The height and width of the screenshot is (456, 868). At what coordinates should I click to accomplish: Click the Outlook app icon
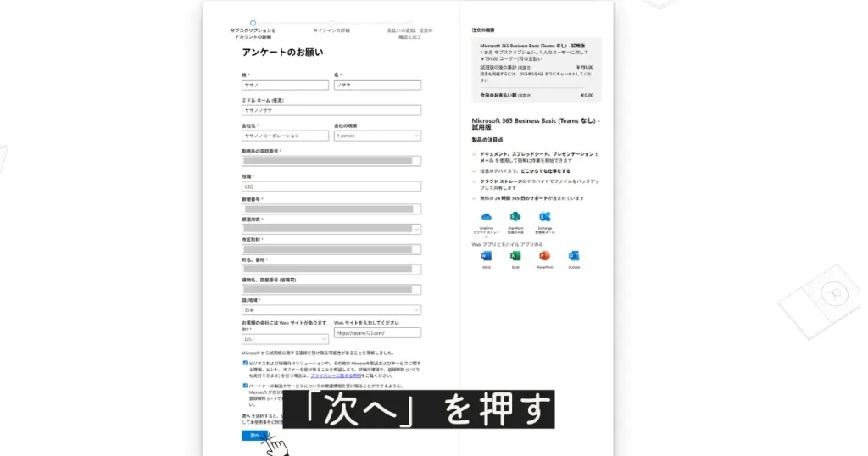[x=574, y=256]
